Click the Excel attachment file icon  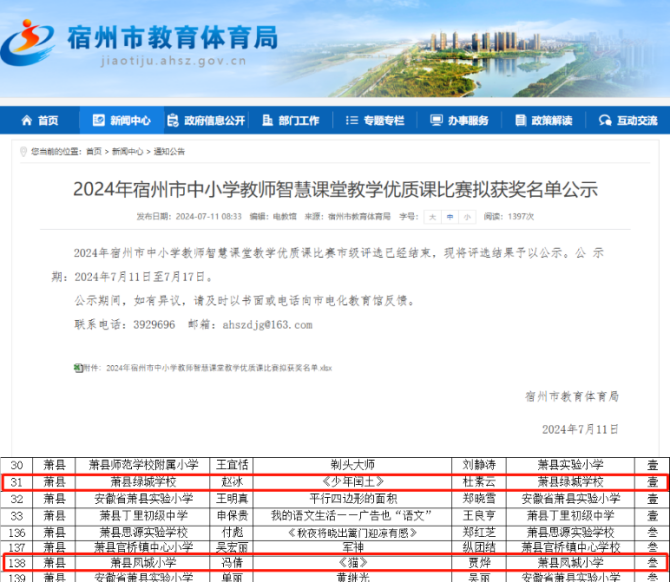(x=78, y=368)
